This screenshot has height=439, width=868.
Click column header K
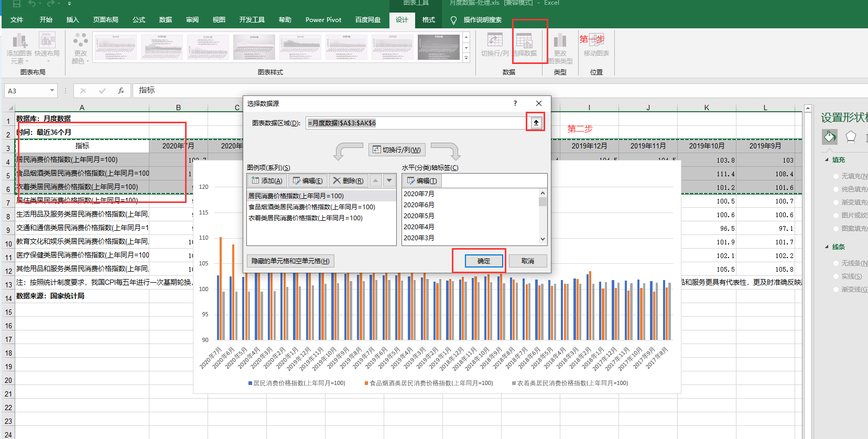point(707,108)
